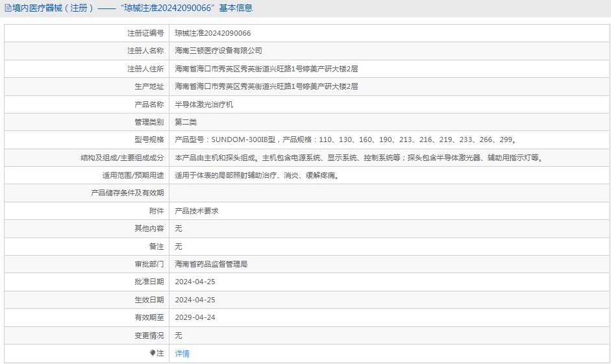611x364 pixels.
Task: Click the 变更情况 row label
Action: point(149,335)
